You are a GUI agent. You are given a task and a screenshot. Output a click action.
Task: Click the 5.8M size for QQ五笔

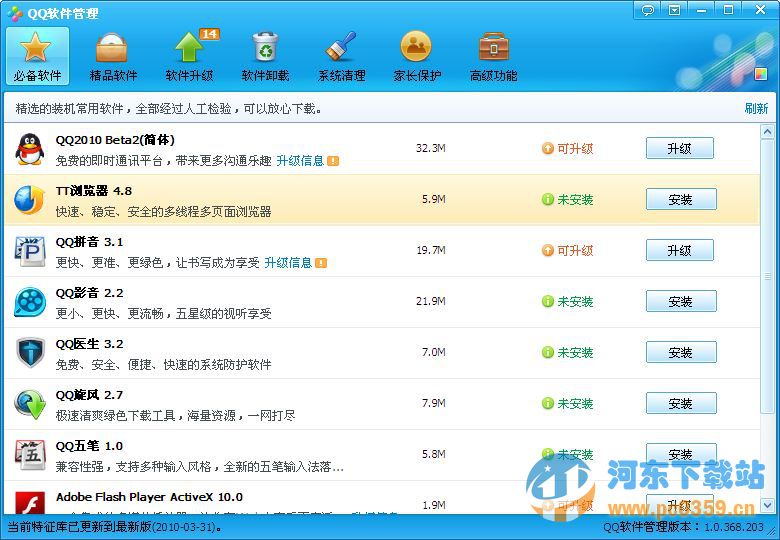tap(434, 454)
